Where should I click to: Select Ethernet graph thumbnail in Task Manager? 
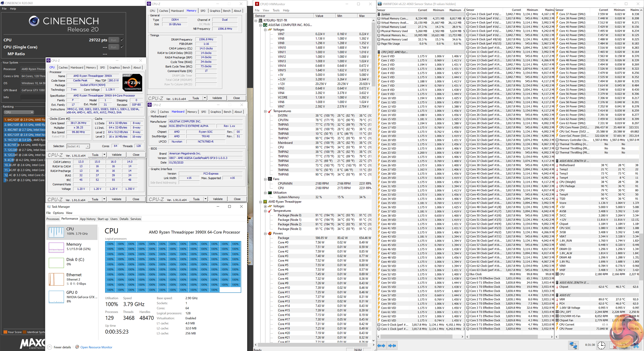pyautogui.click(x=56, y=279)
